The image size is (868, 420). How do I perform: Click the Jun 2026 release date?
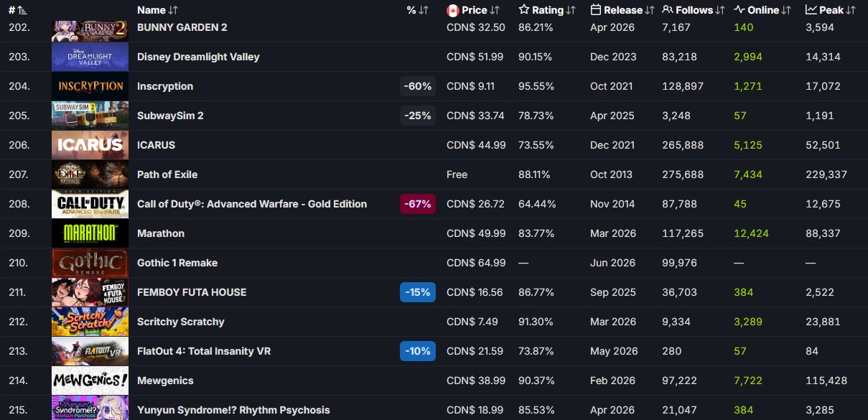[612, 263]
